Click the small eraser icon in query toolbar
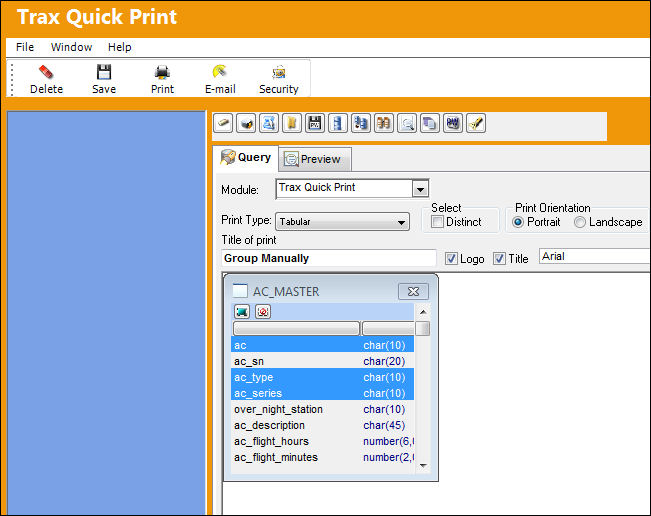651x516 pixels. click(x=223, y=123)
